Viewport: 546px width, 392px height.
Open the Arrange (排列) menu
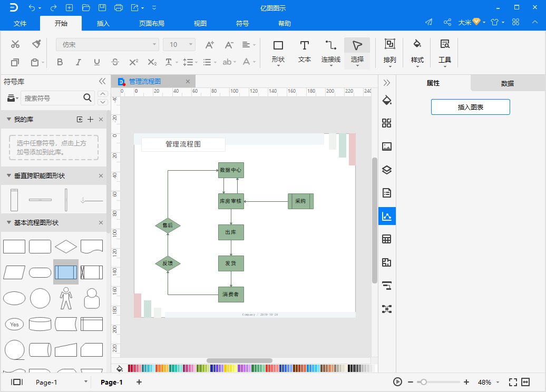tap(389, 52)
